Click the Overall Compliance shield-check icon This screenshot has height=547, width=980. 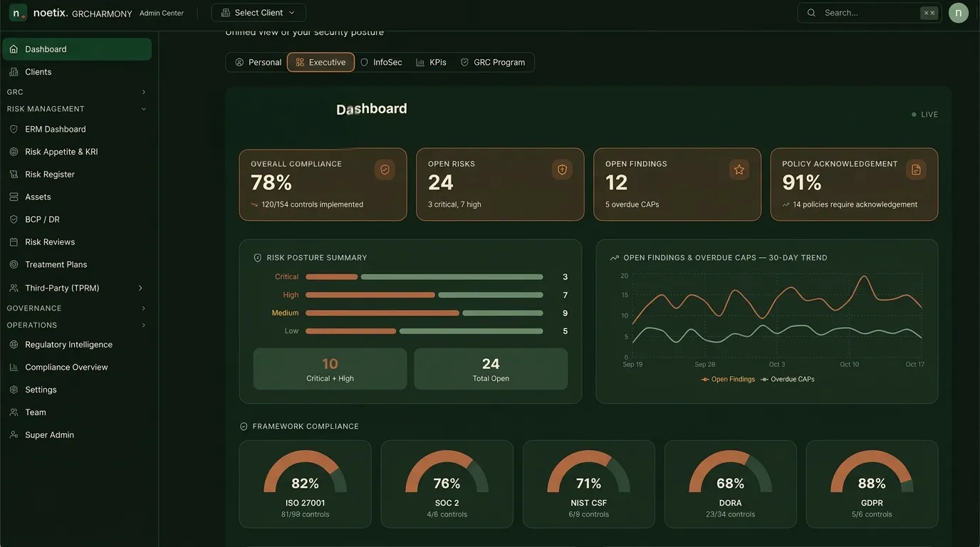click(x=385, y=170)
